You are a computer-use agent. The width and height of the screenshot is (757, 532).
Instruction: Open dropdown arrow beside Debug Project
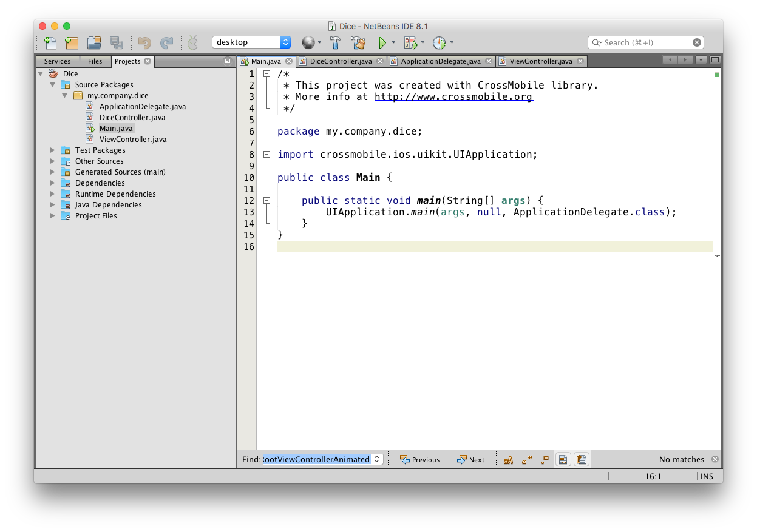click(423, 42)
